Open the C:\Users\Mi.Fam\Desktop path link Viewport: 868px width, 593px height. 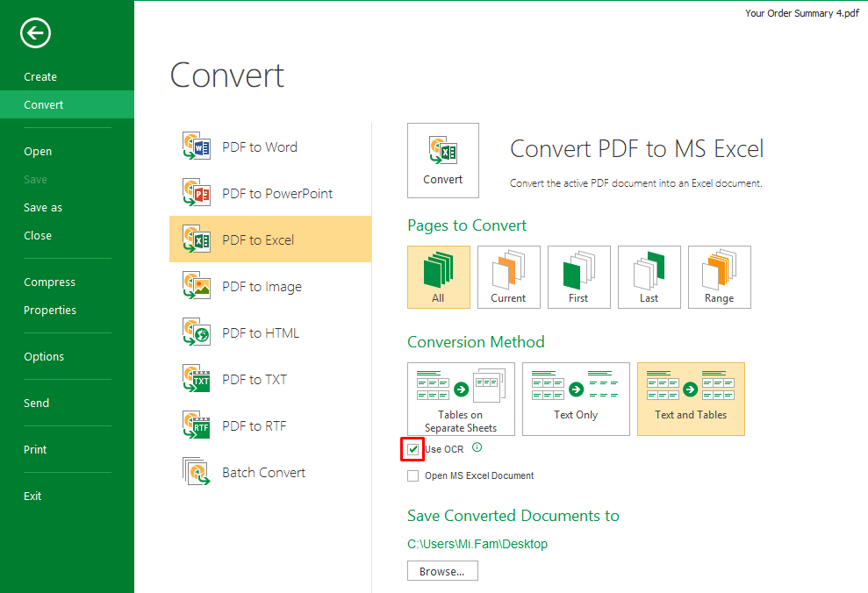[x=477, y=544]
